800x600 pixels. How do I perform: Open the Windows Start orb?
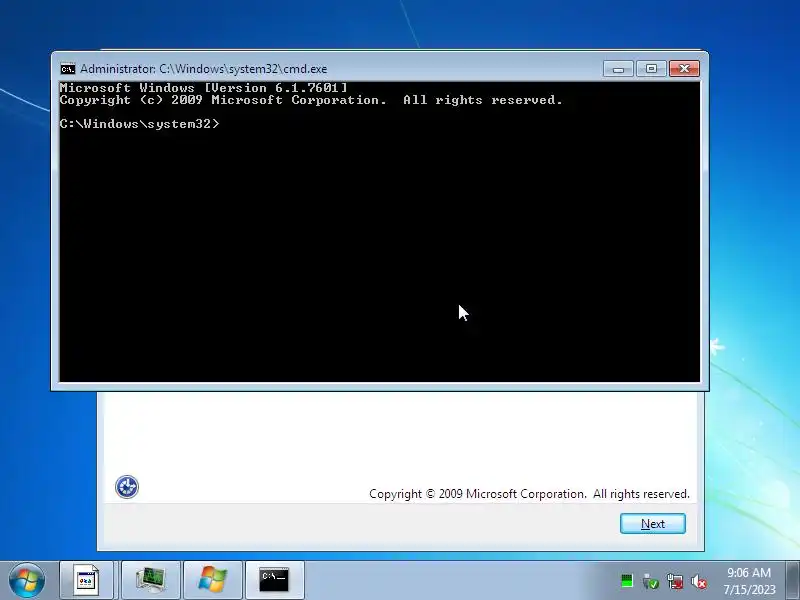[27, 581]
